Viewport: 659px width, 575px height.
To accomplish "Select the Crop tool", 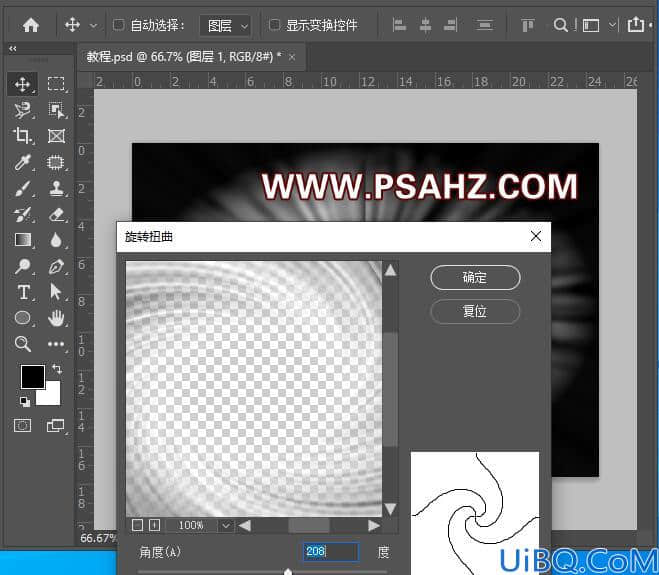I will tap(22, 136).
